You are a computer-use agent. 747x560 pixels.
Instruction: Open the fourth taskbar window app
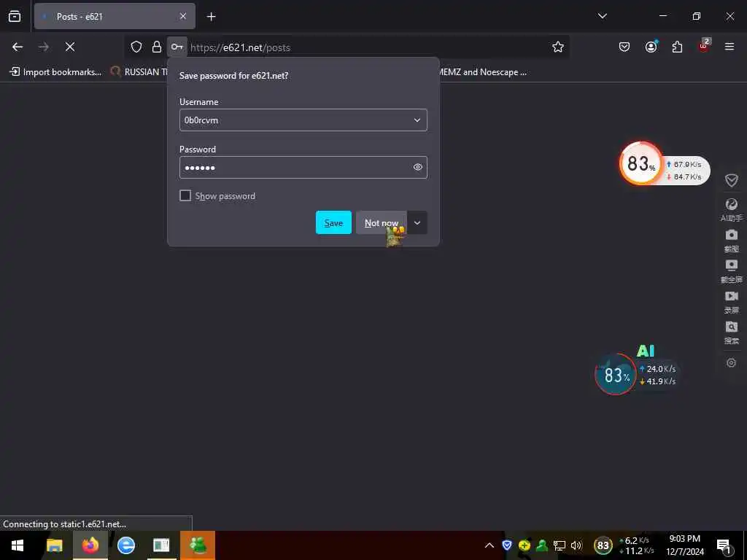pyautogui.click(x=161, y=545)
